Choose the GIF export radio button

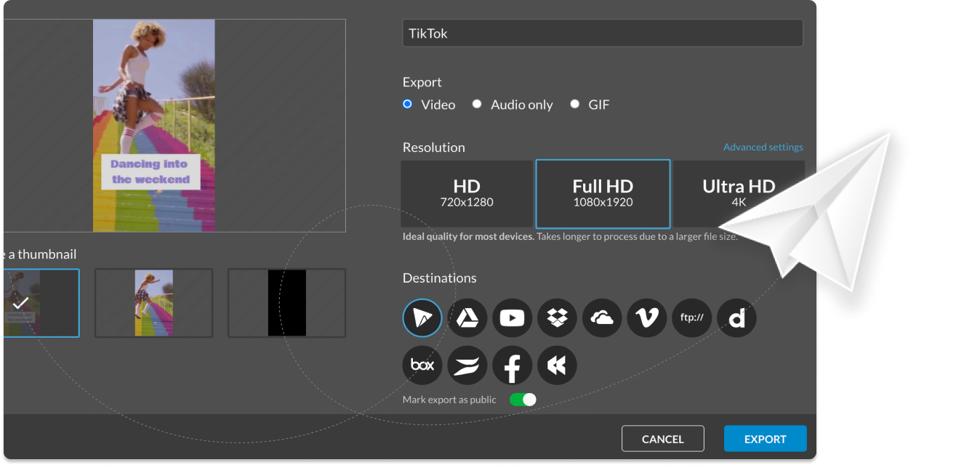coord(575,104)
